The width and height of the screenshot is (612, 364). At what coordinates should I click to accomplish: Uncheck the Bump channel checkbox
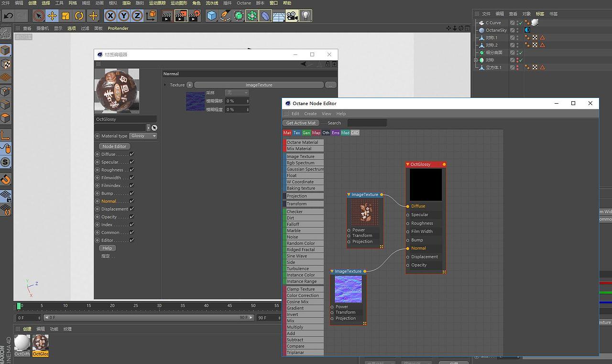[132, 193]
